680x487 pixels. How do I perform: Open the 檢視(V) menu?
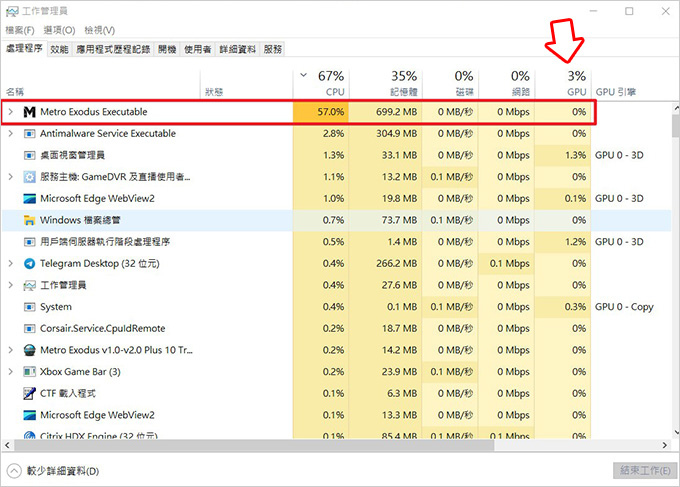click(x=100, y=30)
